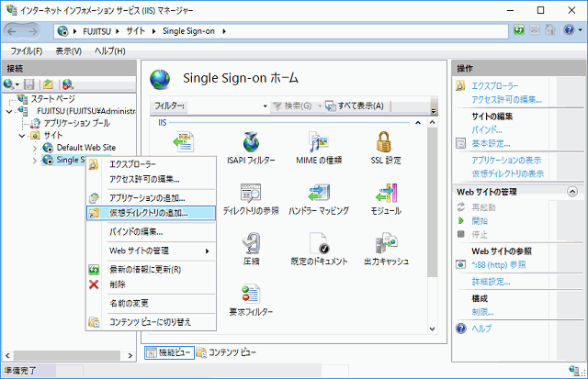Choose 仮想ディレクトリの追加 in context menu
Screen dimensions: 588x379
151,213
